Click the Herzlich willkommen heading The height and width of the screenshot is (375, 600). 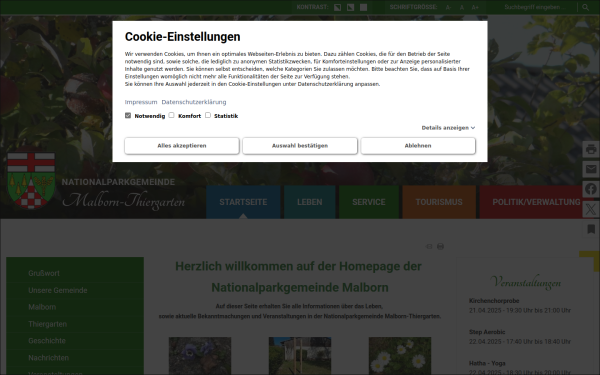pyautogui.click(x=298, y=277)
